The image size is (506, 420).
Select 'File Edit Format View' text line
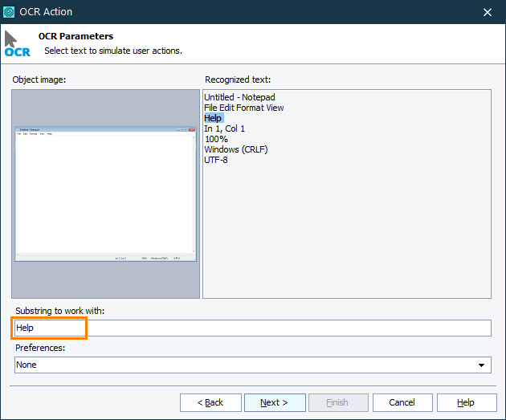243,108
